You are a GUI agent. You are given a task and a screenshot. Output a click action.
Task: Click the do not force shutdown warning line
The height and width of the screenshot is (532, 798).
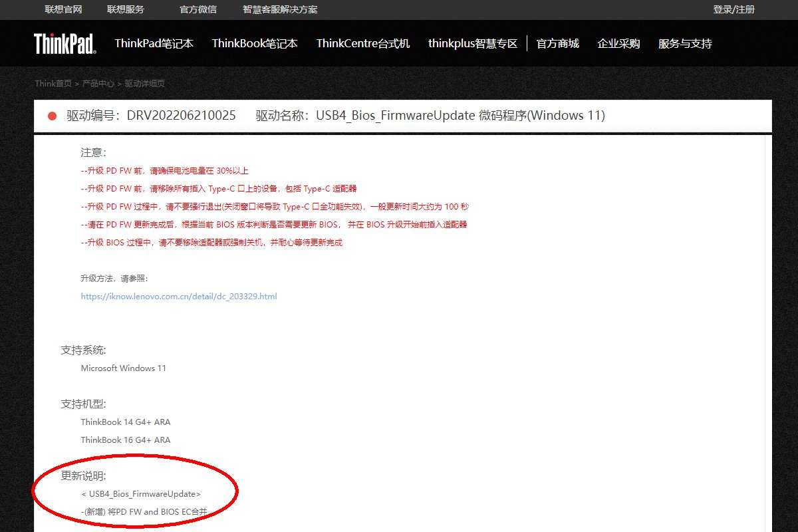tap(211, 243)
